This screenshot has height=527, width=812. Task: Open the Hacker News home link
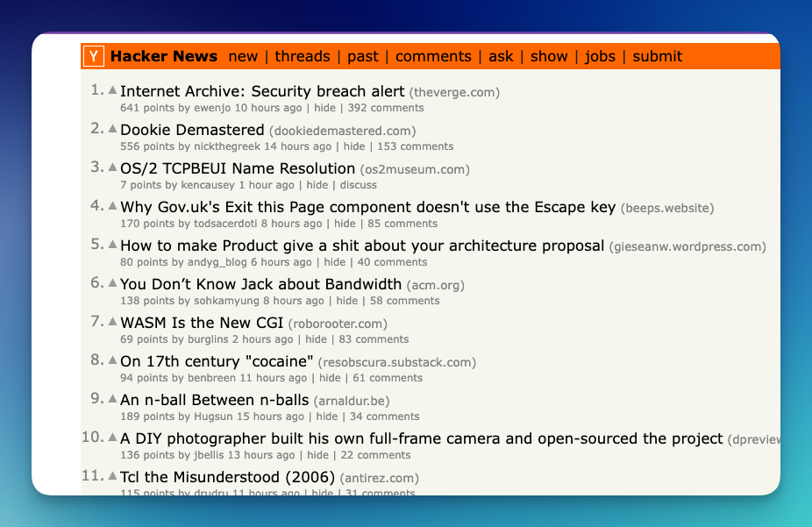point(164,56)
